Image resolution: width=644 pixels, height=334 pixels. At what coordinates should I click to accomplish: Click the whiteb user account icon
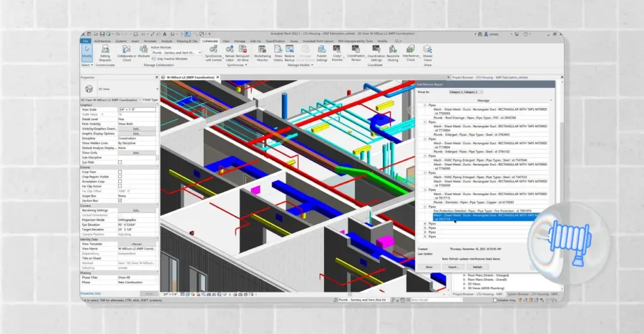pyautogui.click(x=486, y=34)
